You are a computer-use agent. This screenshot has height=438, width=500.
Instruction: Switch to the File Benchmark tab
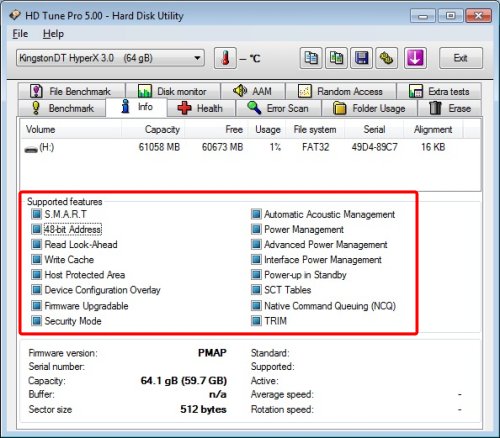point(72,91)
